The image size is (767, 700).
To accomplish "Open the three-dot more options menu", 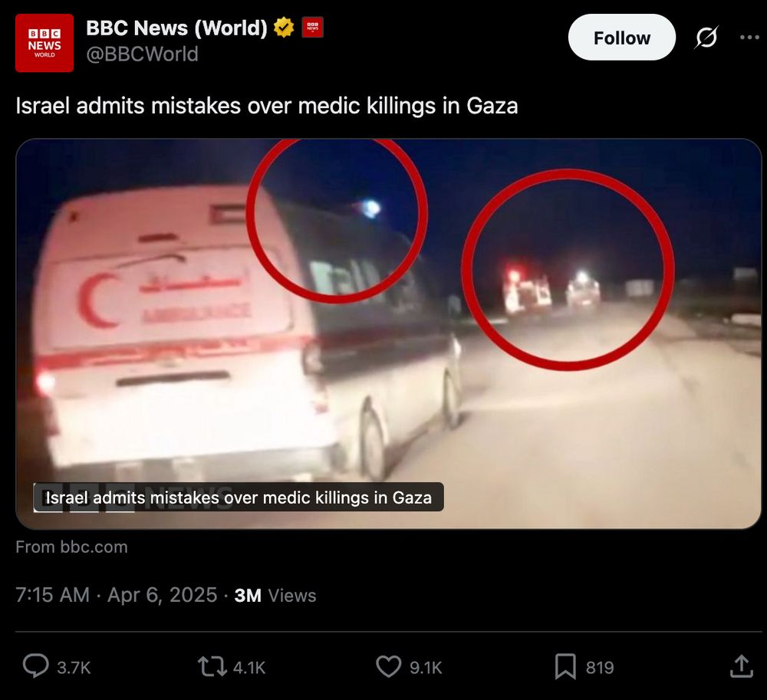I will coord(749,37).
